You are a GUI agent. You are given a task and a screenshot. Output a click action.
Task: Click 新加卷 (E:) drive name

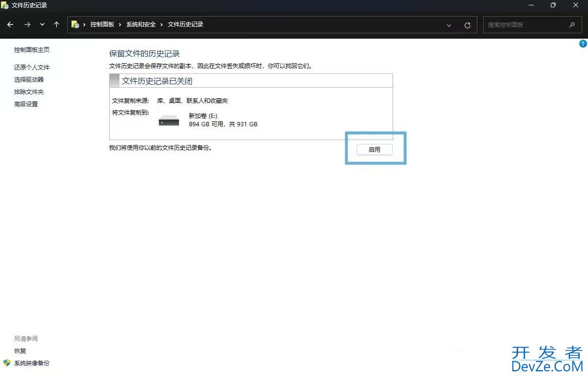pyautogui.click(x=203, y=116)
